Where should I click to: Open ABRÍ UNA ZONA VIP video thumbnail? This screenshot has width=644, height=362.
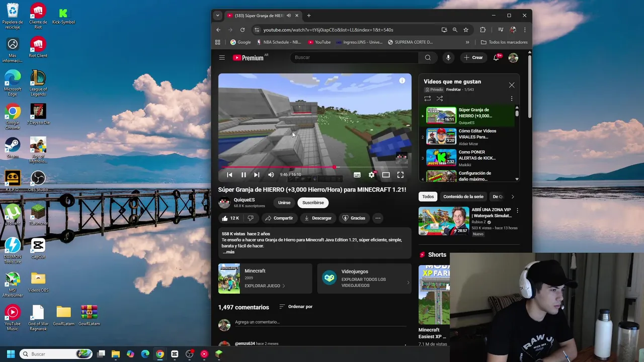444,221
